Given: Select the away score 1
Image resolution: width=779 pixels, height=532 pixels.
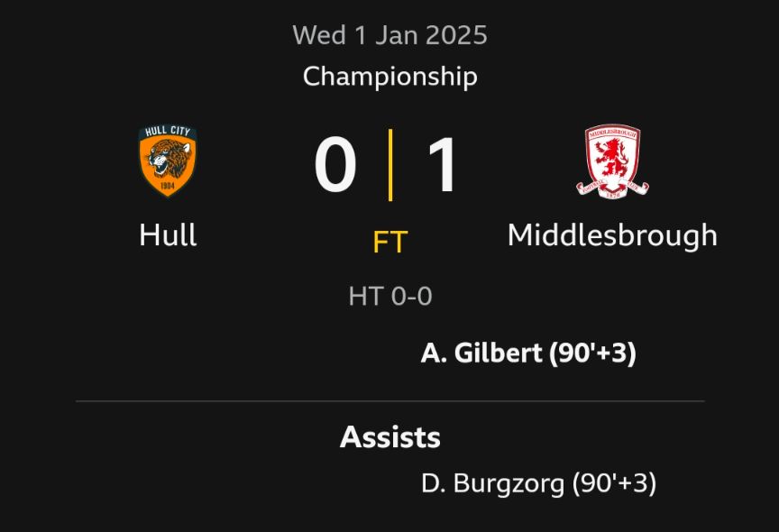Looking at the screenshot, I should pyautogui.click(x=443, y=164).
